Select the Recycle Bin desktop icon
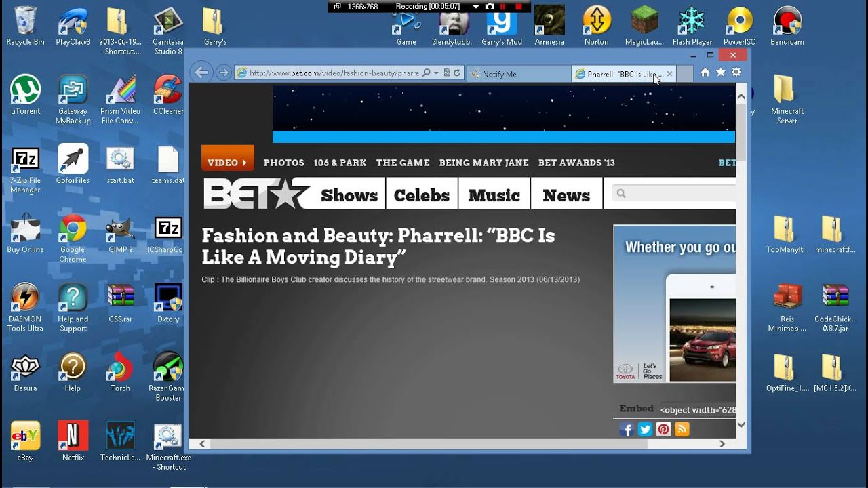This screenshot has width=868, height=488. 25,26
